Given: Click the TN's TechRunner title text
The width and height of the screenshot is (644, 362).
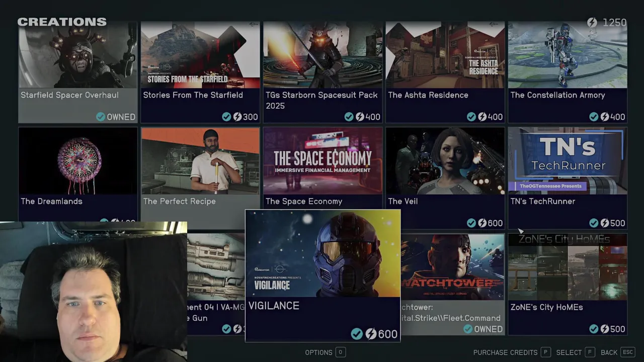Looking at the screenshot, I should 542,201.
